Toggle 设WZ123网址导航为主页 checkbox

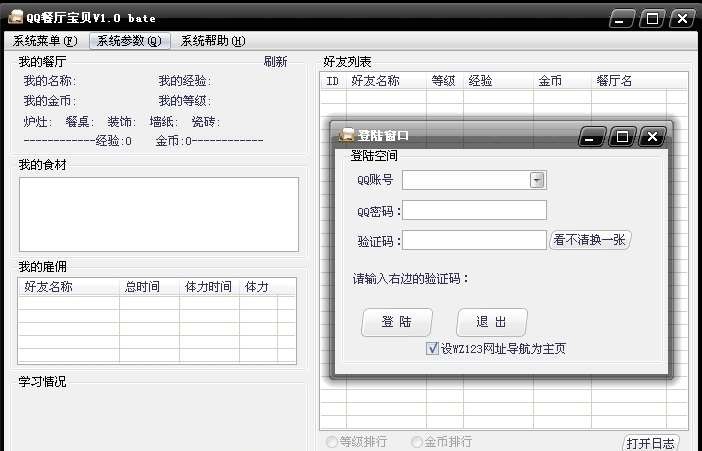pos(432,348)
